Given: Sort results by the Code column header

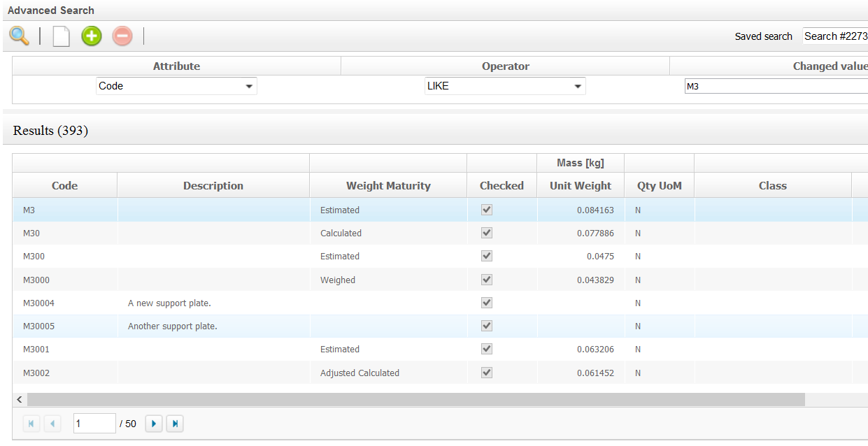Looking at the screenshot, I should click(64, 186).
